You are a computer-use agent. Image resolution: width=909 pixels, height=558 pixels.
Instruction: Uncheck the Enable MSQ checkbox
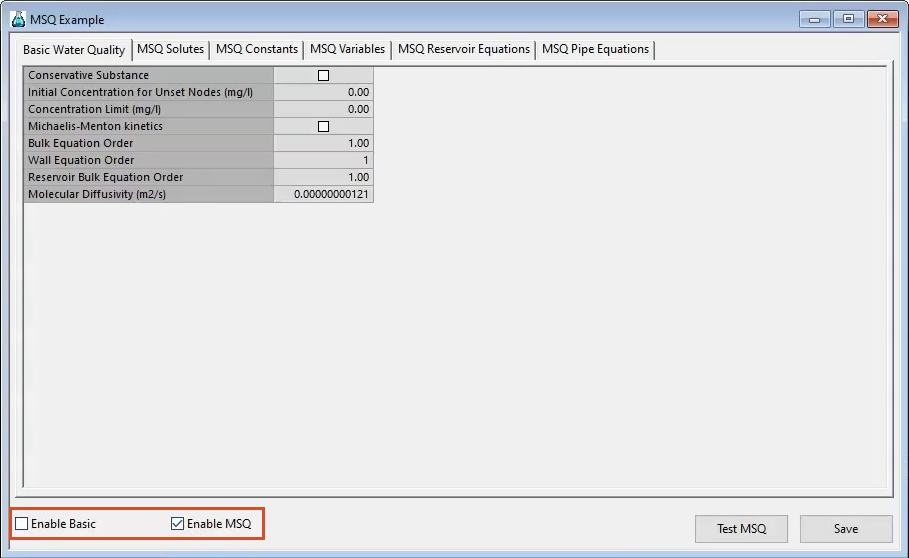coord(177,524)
